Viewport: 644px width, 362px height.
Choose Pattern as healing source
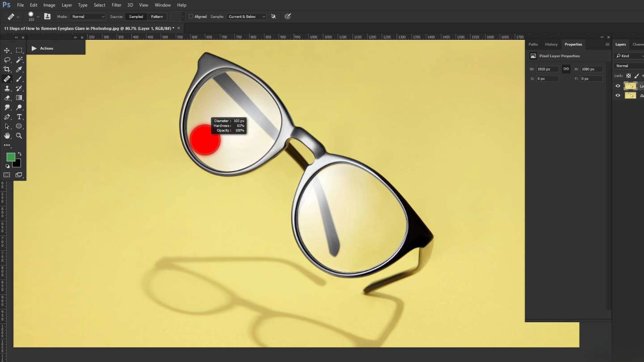coord(157,17)
